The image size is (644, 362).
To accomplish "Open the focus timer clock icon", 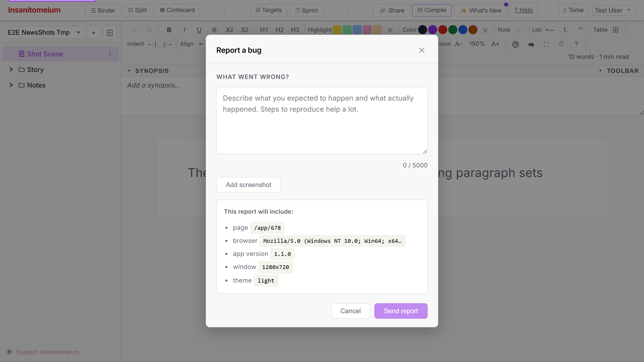I will pos(515,44).
